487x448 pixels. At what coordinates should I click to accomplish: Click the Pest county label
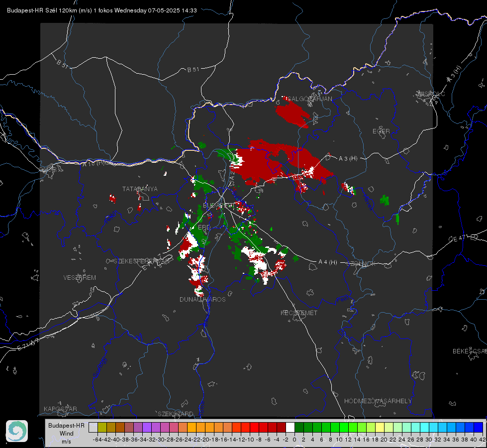coord(343,300)
